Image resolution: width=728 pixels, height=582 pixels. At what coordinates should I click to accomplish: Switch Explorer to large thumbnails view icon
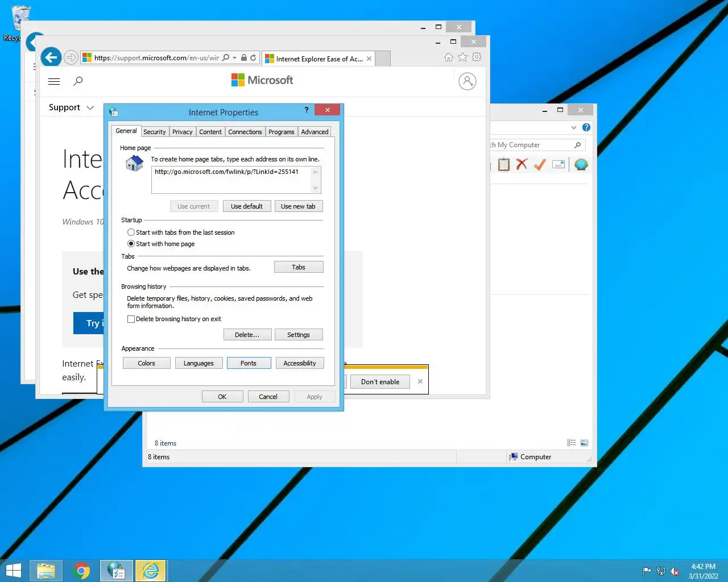coord(584,443)
